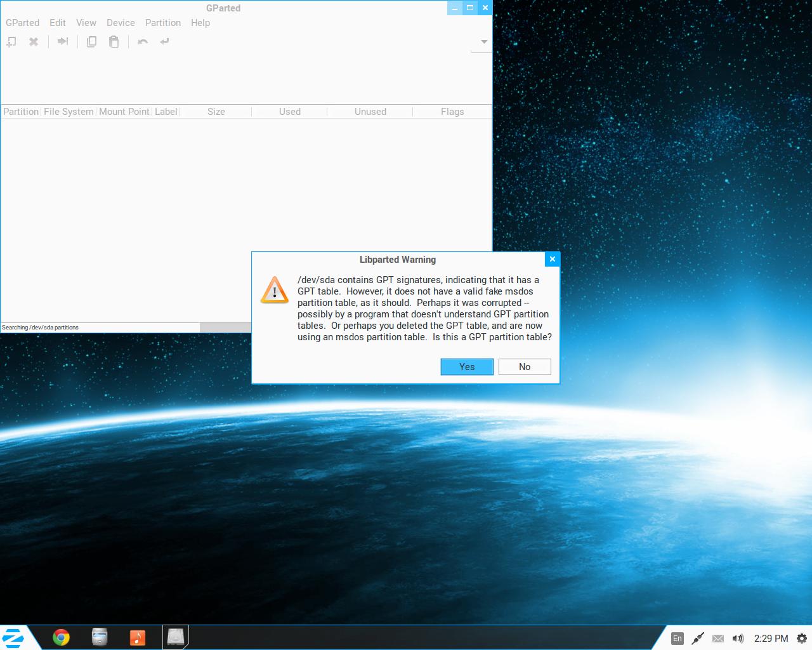The image size is (812, 650).
Task: Click the GParted window title
Action: click(x=223, y=8)
